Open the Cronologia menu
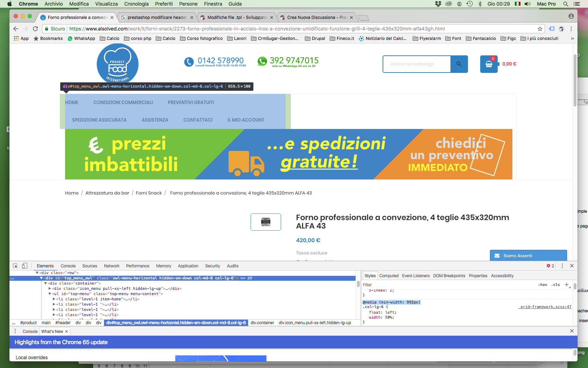588x368 pixels. [136, 4]
